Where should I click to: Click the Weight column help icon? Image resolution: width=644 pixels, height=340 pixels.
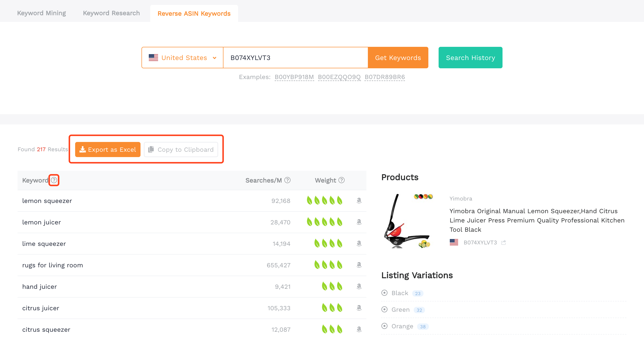[x=342, y=180]
